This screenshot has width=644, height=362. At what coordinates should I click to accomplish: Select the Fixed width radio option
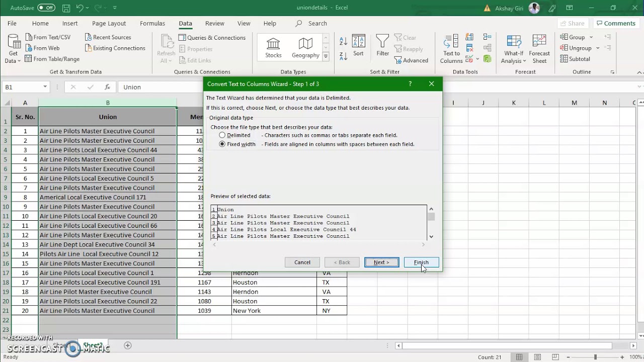coord(222,144)
